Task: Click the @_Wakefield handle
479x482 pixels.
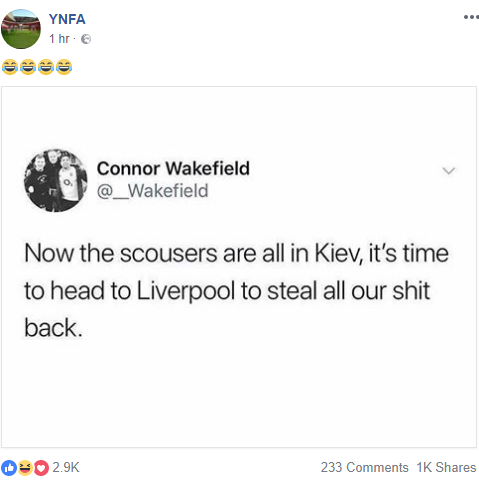Action: pyautogui.click(x=152, y=191)
